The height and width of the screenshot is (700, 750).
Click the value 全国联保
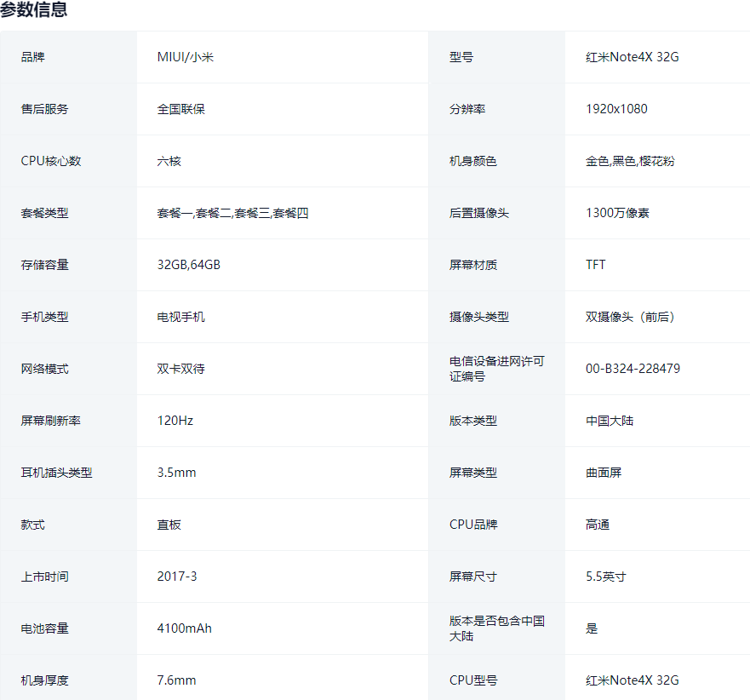(x=180, y=109)
